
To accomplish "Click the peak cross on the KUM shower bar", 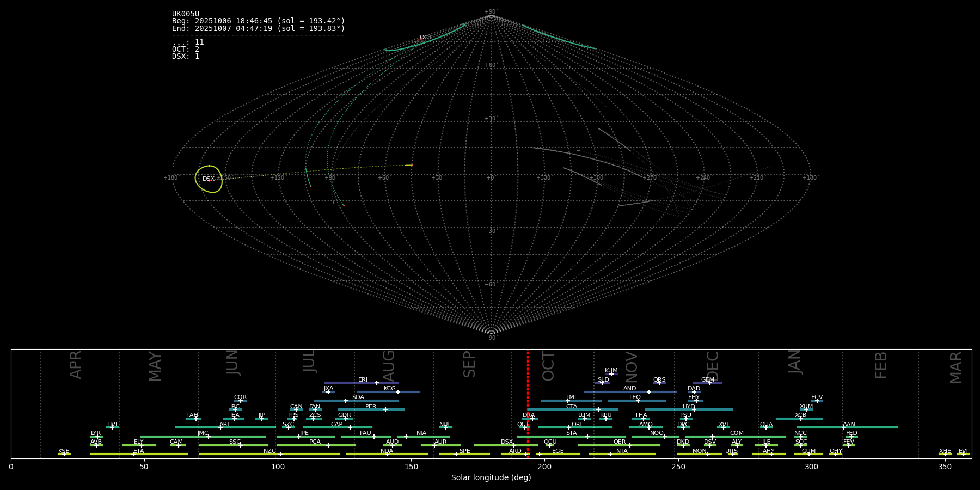I will (611, 374).
